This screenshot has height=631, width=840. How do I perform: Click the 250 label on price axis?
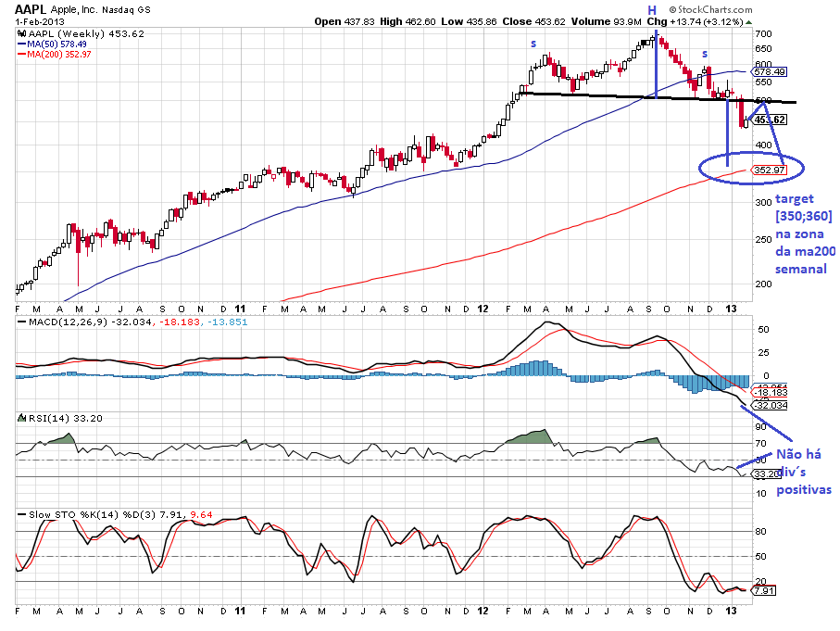(x=763, y=239)
